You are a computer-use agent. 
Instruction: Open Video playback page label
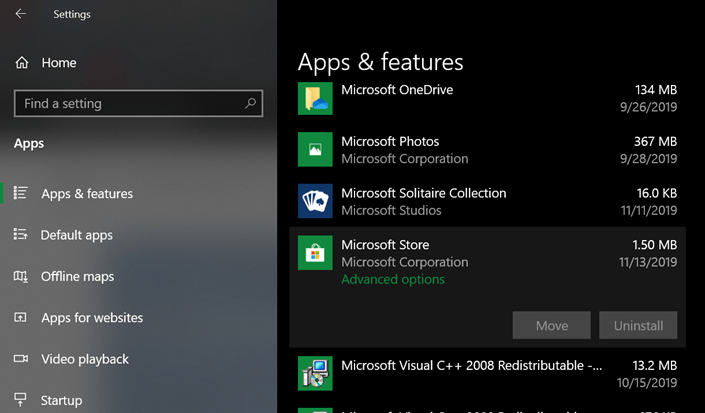point(85,359)
